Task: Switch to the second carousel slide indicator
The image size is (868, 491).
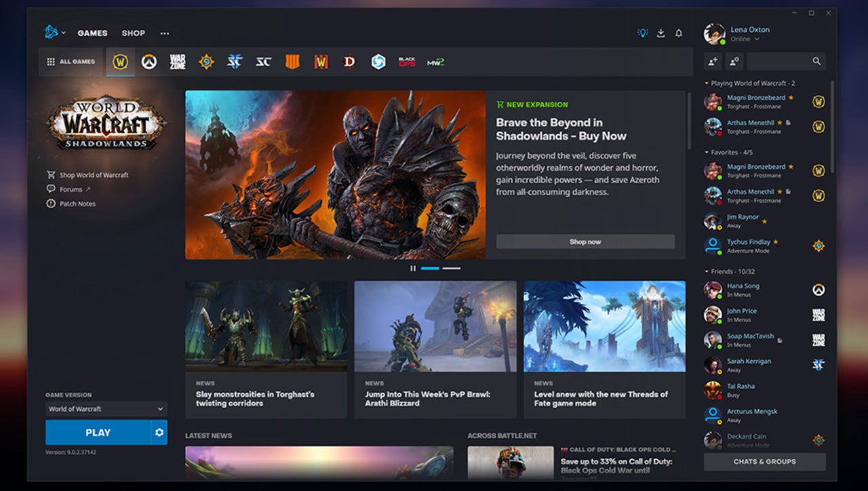Action: [451, 269]
